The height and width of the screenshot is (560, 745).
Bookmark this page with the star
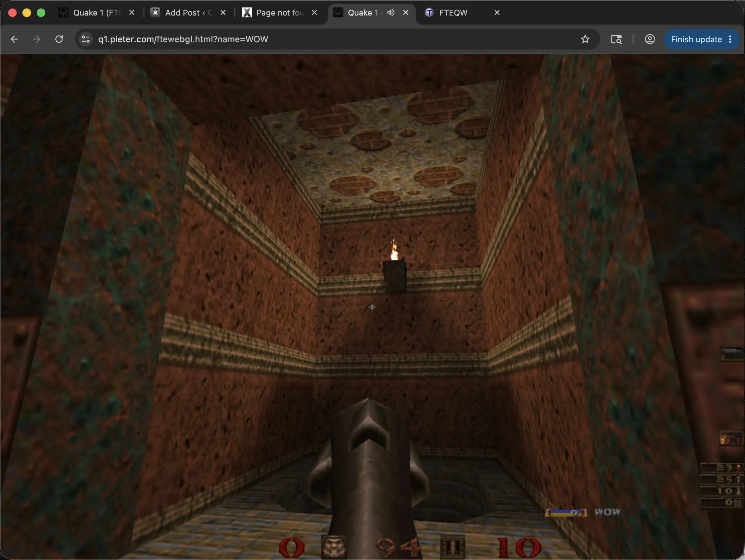[x=585, y=39]
